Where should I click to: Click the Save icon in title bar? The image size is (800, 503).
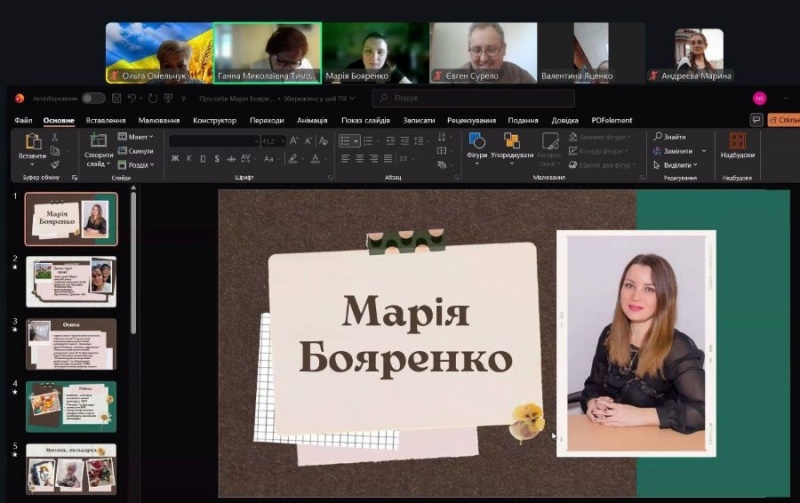coord(118,98)
